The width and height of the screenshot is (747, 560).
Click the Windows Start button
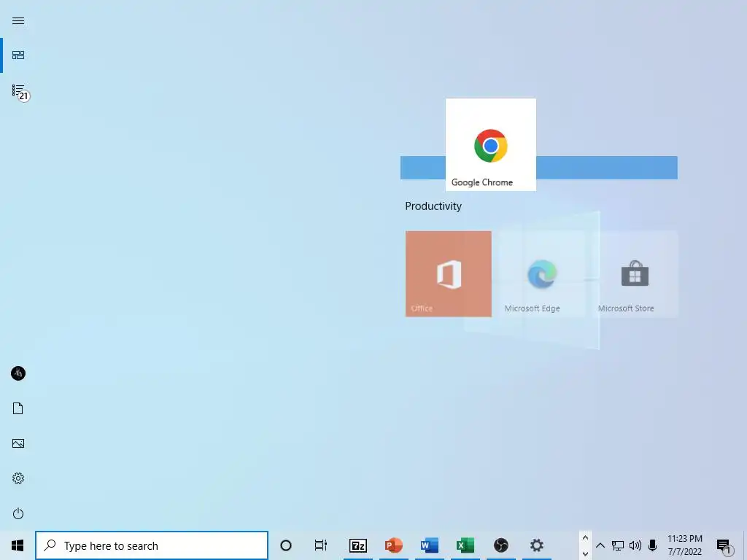click(18, 545)
